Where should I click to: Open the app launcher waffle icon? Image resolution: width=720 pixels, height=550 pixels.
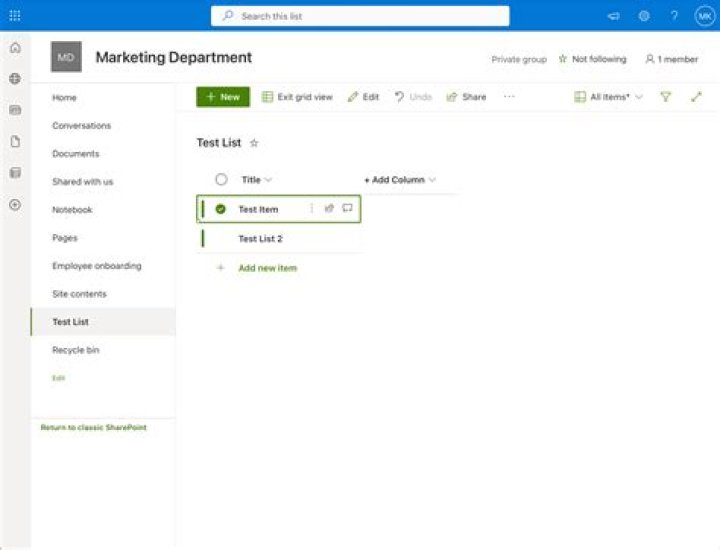[15, 16]
